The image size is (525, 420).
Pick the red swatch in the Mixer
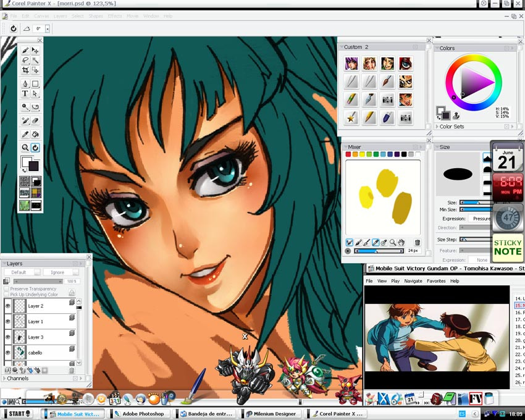tap(348, 154)
